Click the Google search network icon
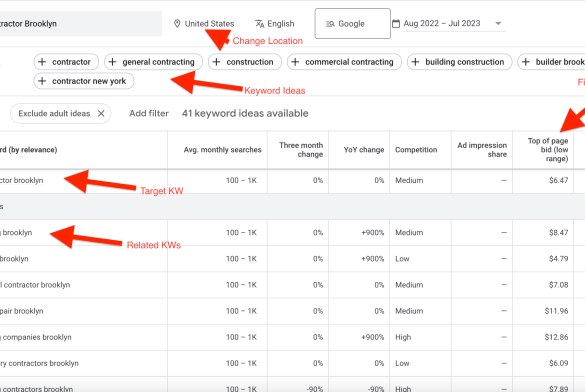Image resolution: width=585 pixels, height=392 pixels. (330, 24)
